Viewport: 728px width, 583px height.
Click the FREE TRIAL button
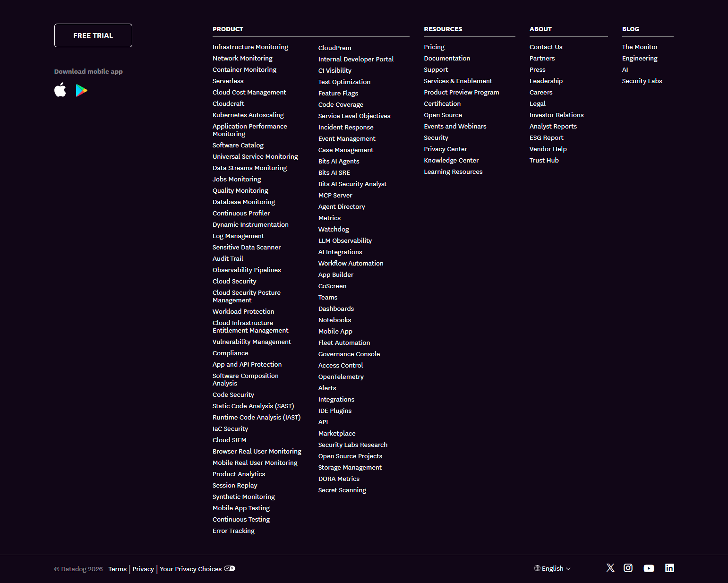[x=93, y=35]
